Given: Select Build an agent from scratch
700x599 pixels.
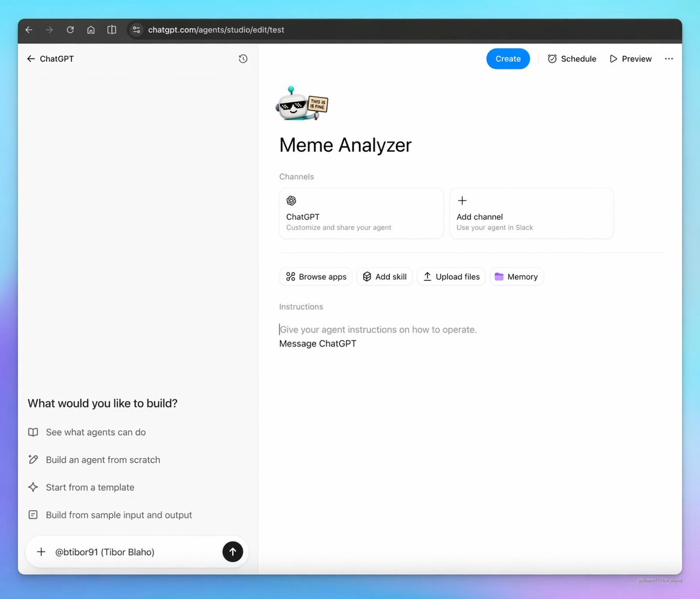Looking at the screenshot, I should pyautogui.click(x=103, y=460).
